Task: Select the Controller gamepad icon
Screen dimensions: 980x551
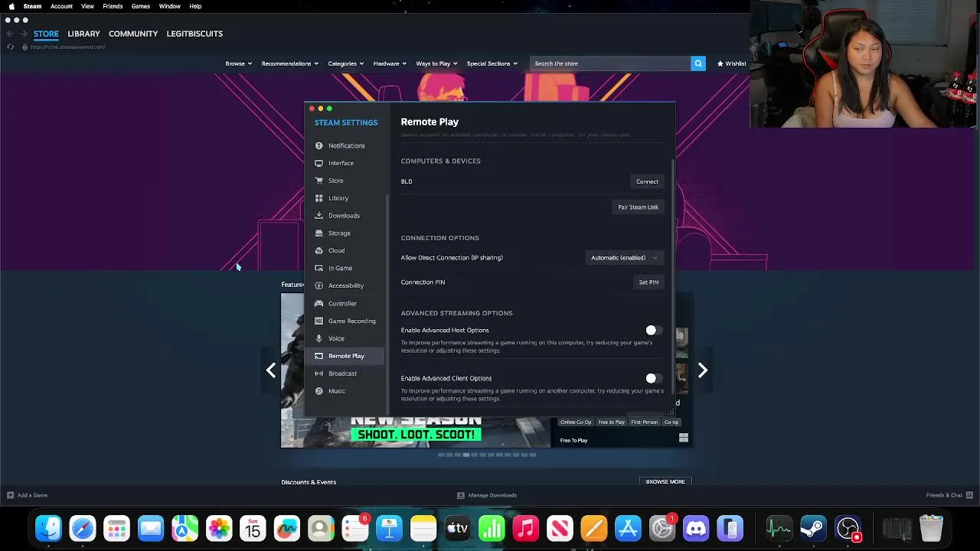Action: click(318, 303)
